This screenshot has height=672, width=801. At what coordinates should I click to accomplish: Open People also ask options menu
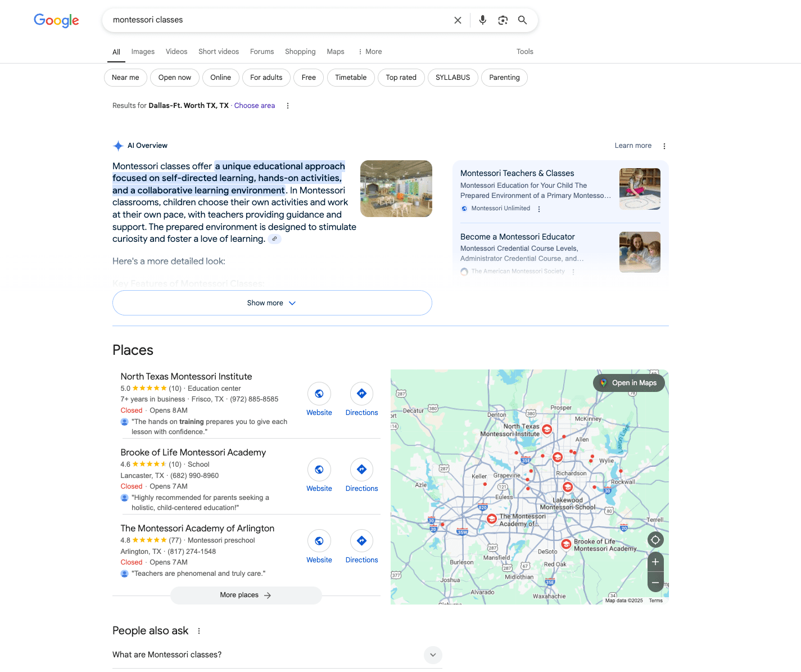click(x=199, y=631)
